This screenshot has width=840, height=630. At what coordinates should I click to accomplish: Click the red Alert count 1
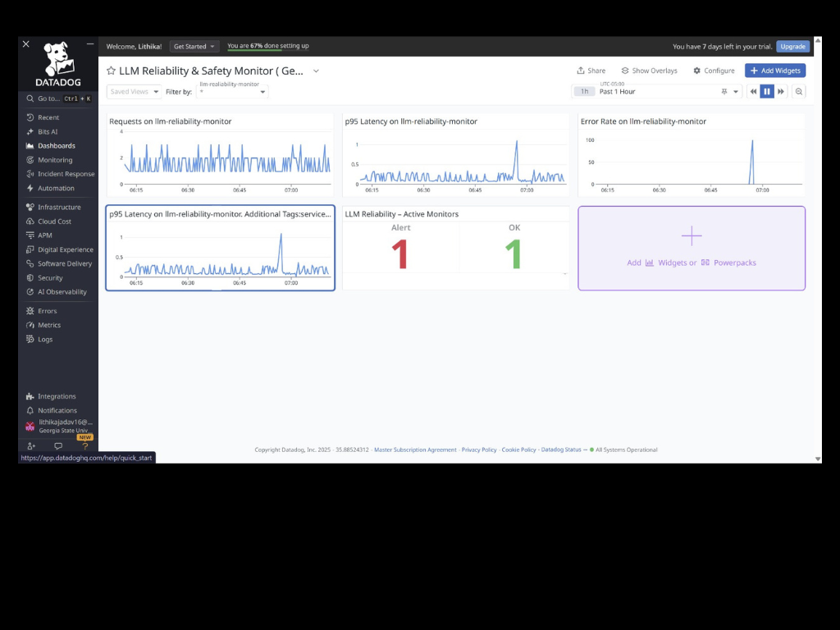pyautogui.click(x=400, y=254)
